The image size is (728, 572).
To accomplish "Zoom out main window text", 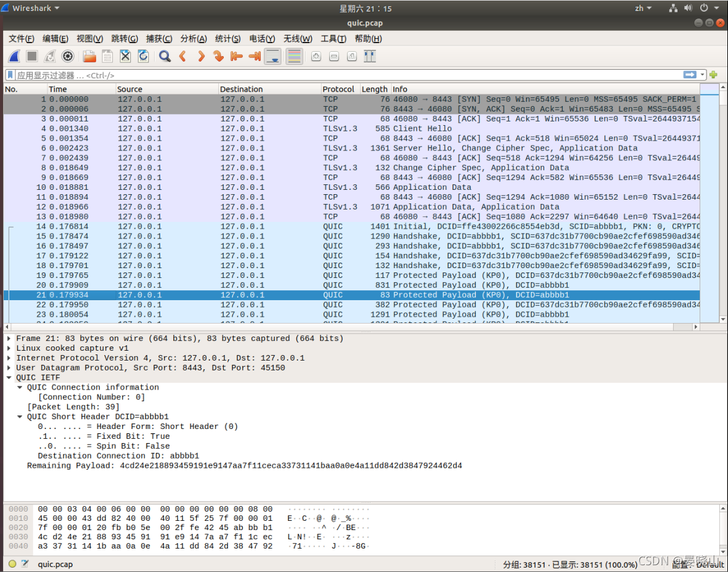I will (x=334, y=57).
